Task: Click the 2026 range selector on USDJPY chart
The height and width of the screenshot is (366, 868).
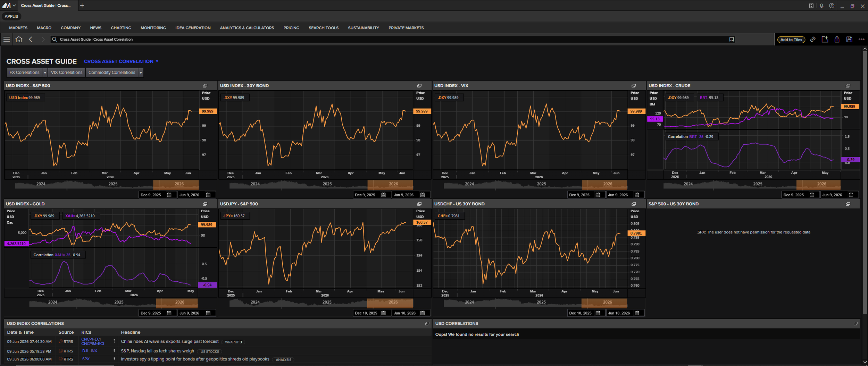Action: [393, 302]
